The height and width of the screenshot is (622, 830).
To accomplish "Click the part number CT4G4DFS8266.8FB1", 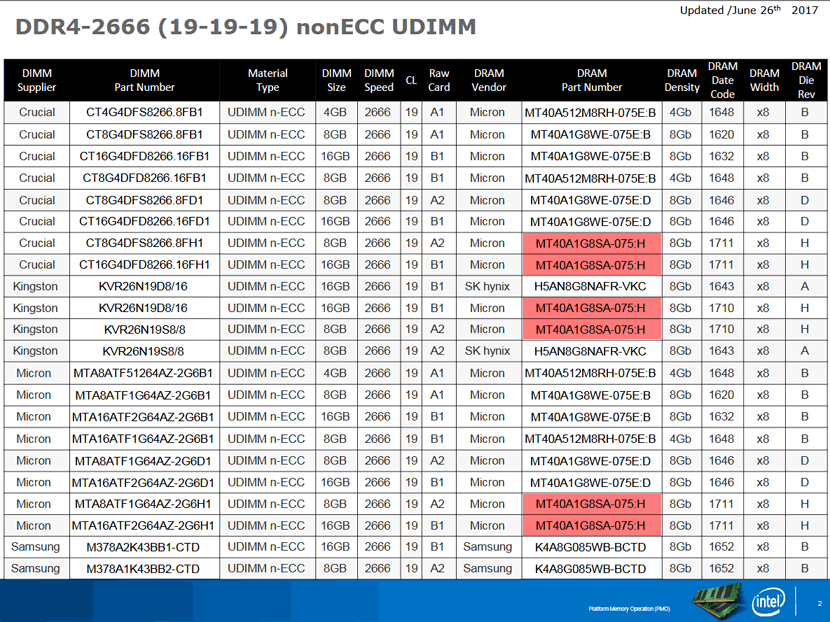I will pyautogui.click(x=145, y=113).
